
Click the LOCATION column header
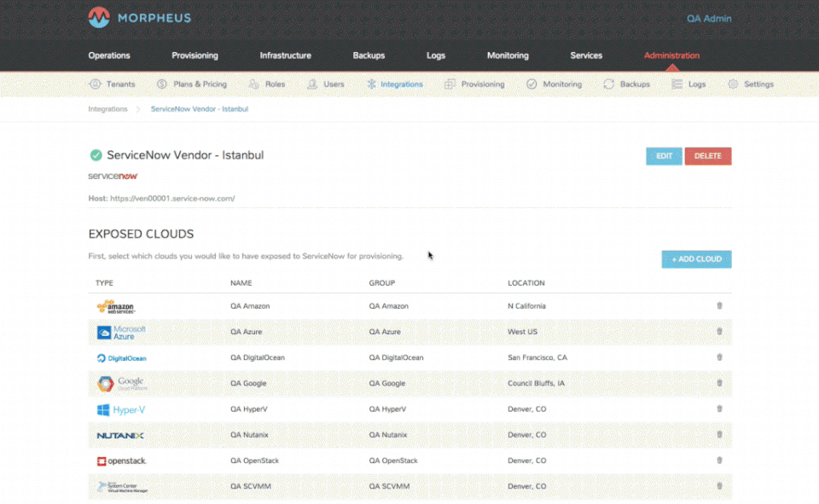526,282
